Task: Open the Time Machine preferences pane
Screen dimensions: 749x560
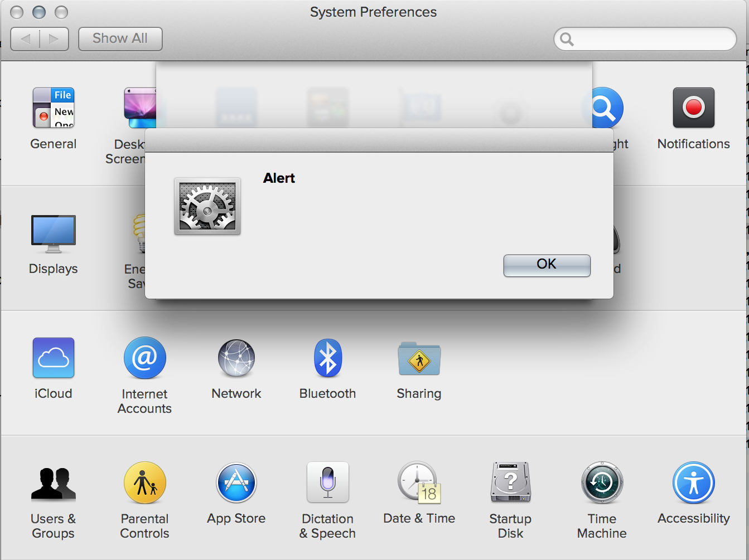Action: 602,483
